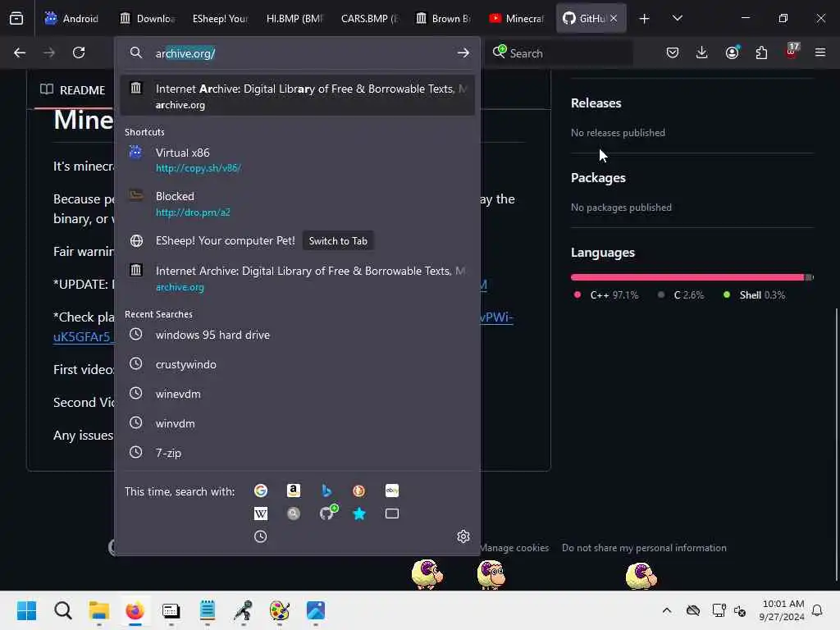Open the Windows Start menu
The height and width of the screenshot is (630, 840).
[x=27, y=610]
